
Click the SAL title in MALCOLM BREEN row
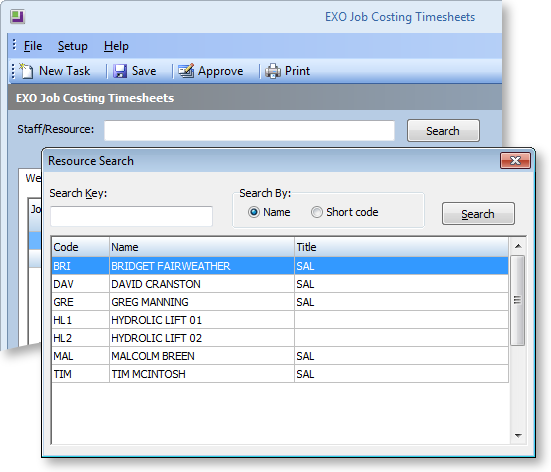coord(305,356)
